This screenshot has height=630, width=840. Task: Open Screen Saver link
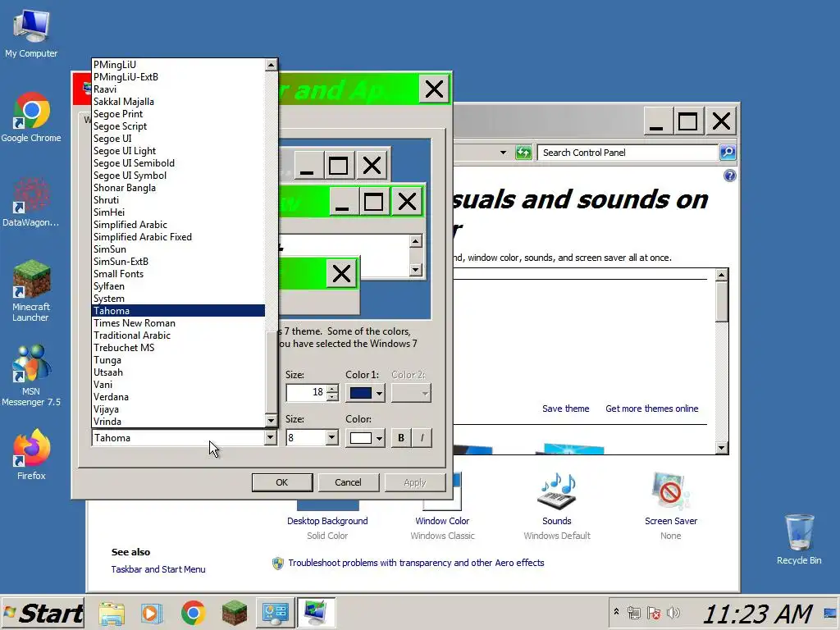tap(671, 521)
